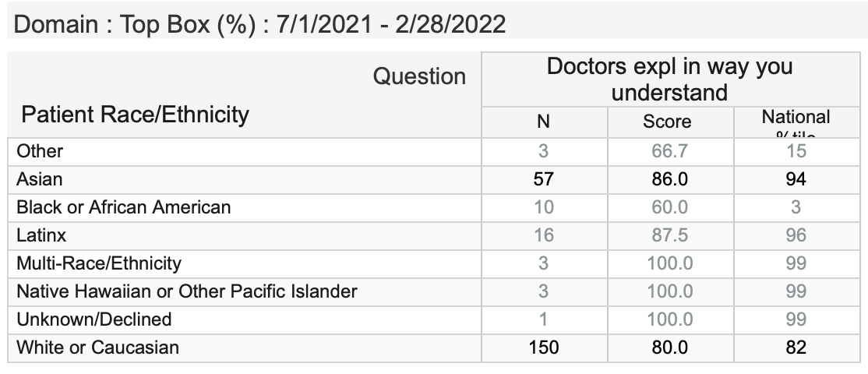Select Native Hawaiian or Other Pacific Islander
This screenshot has width=868, height=374.
coord(187,291)
